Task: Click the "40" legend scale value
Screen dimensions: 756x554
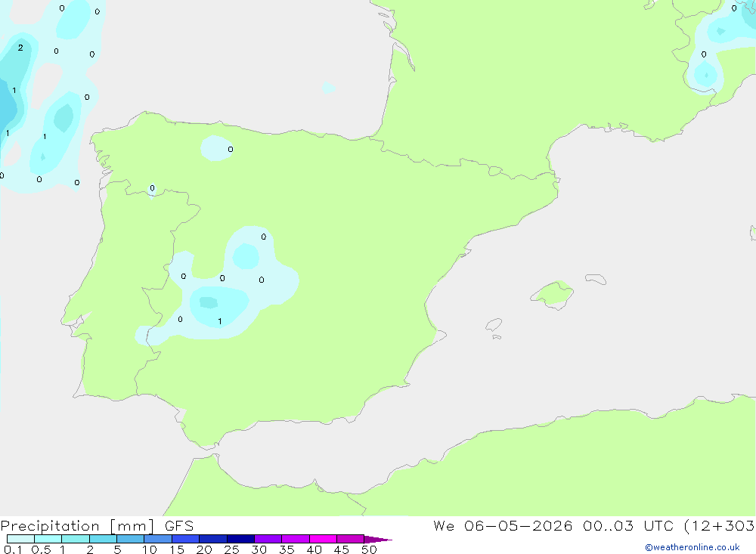Action: tap(314, 549)
